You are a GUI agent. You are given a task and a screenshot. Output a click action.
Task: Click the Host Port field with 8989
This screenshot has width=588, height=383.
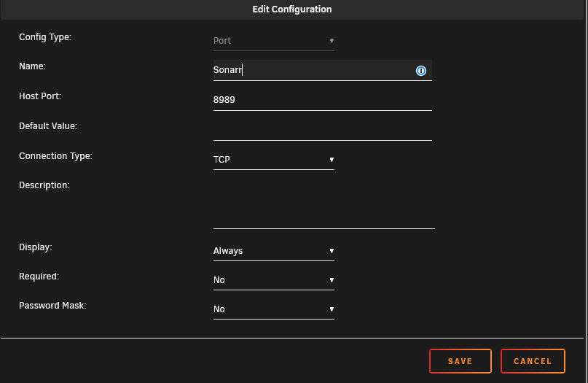point(323,100)
